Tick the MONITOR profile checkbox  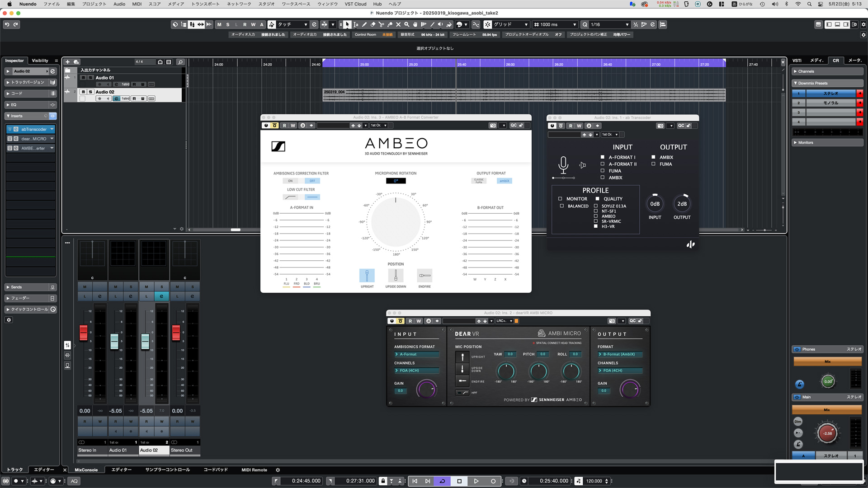pyautogui.click(x=560, y=199)
